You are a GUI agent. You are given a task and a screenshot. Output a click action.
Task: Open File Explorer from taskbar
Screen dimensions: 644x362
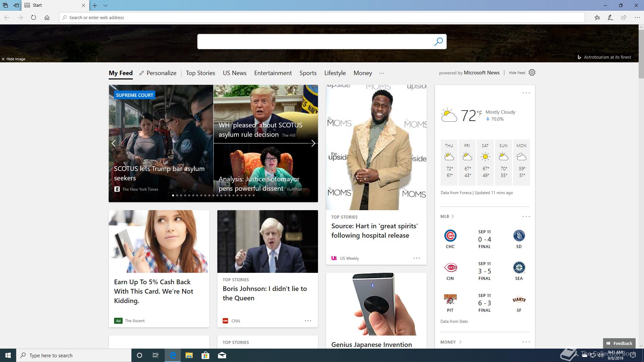click(189, 355)
